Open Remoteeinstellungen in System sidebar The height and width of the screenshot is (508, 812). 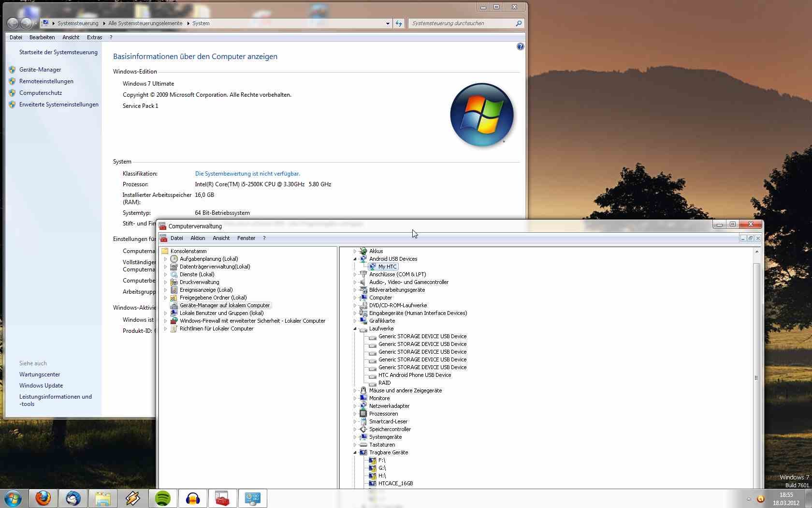46,81
